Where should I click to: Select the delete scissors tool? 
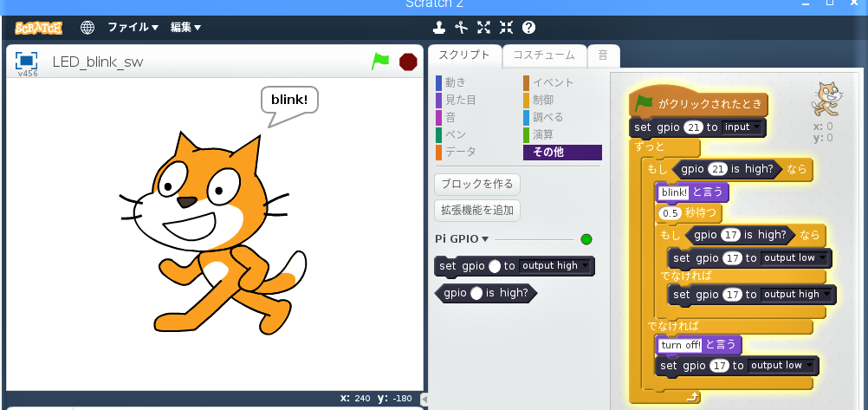[461, 27]
